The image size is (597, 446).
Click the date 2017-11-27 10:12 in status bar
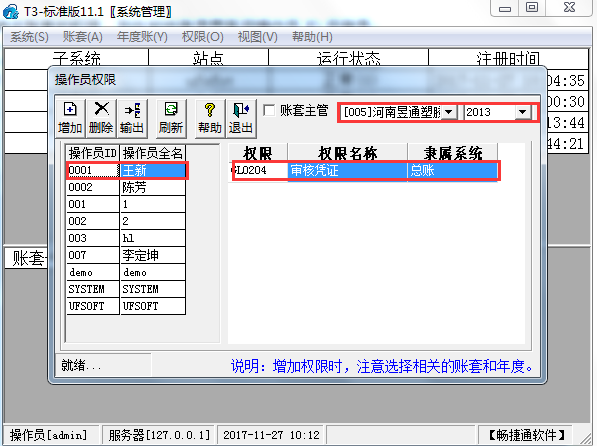pyautogui.click(x=271, y=435)
